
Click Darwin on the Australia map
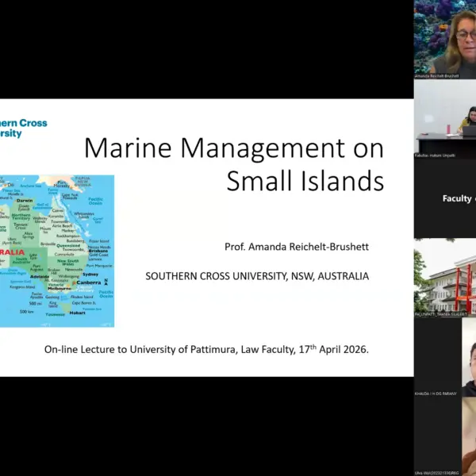coord(24,202)
